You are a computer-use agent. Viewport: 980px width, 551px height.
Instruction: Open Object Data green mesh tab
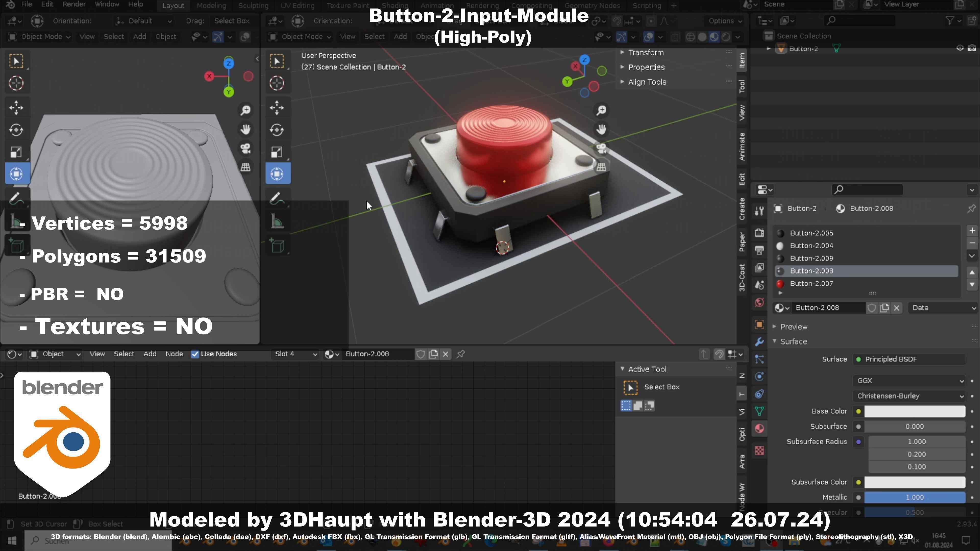click(759, 411)
